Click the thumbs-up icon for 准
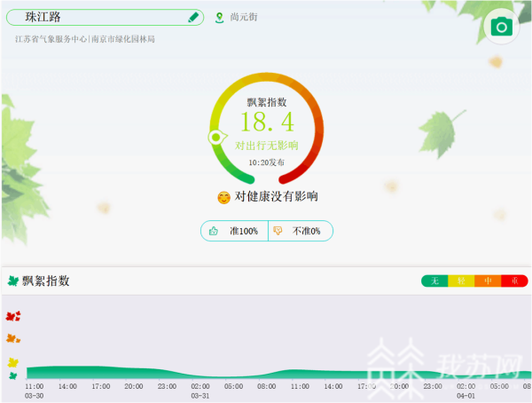 [214, 231]
